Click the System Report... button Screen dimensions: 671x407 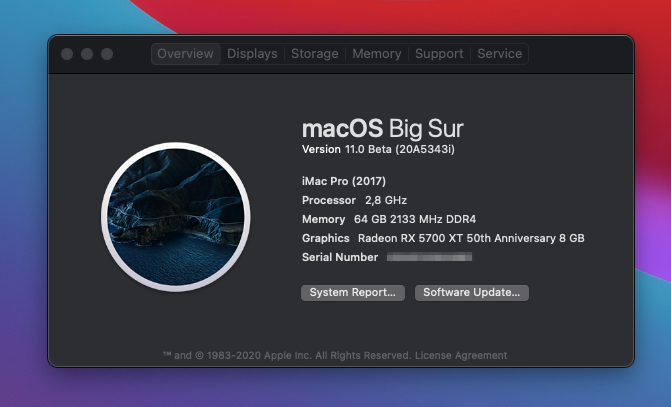[x=353, y=293]
